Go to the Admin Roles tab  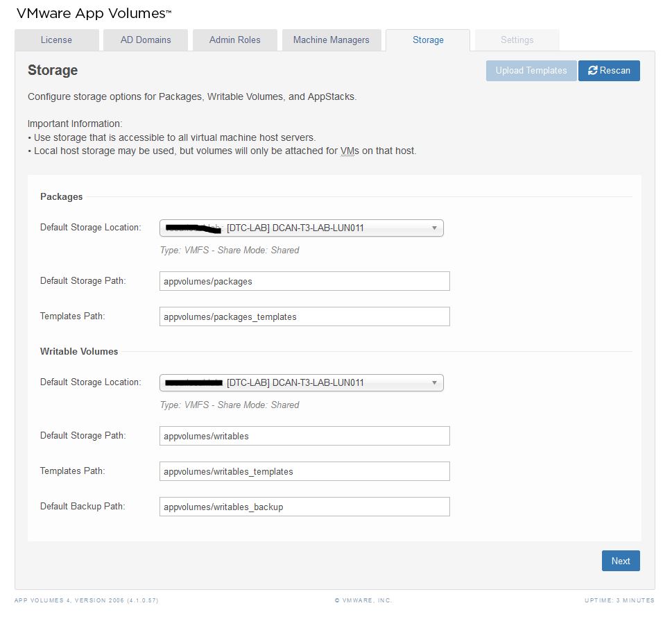pos(235,40)
